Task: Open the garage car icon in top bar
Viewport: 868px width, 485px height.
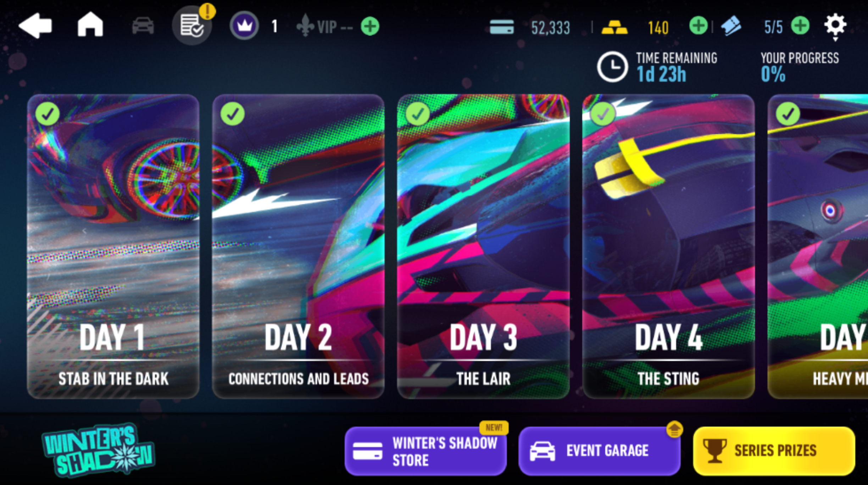Action: [x=143, y=26]
